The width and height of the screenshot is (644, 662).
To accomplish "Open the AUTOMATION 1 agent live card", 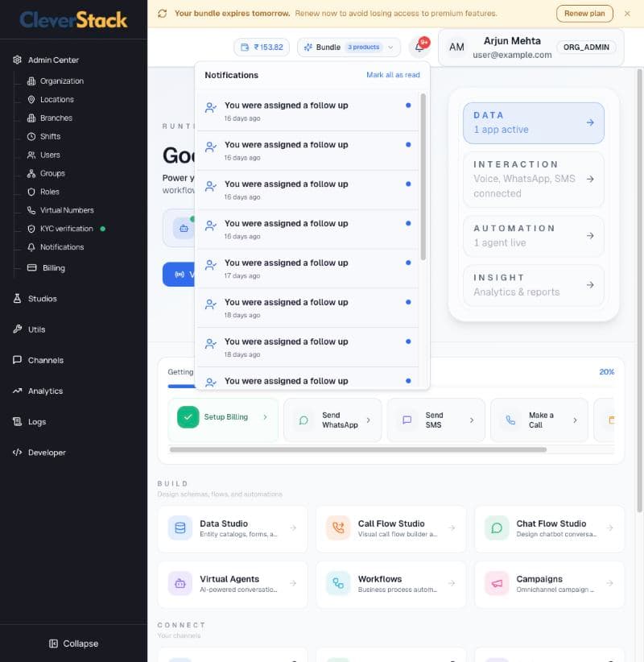I will pyautogui.click(x=534, y=236).
